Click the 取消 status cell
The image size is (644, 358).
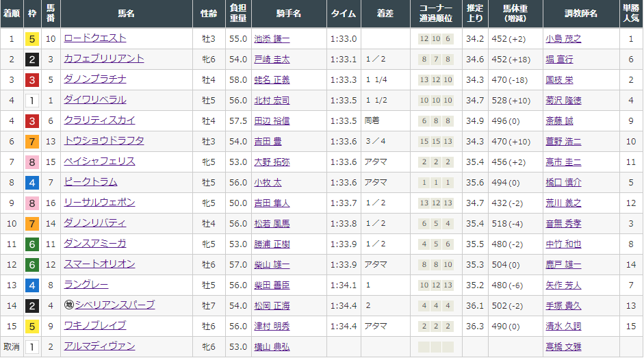pyautogui.click(x=12, y=347)
